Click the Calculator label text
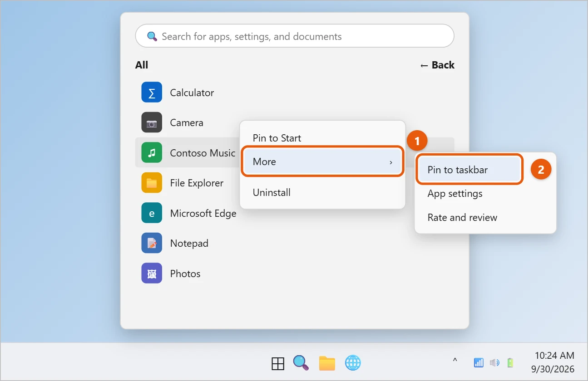The width and height of the screenshot is (588, 381). [192, 93]
